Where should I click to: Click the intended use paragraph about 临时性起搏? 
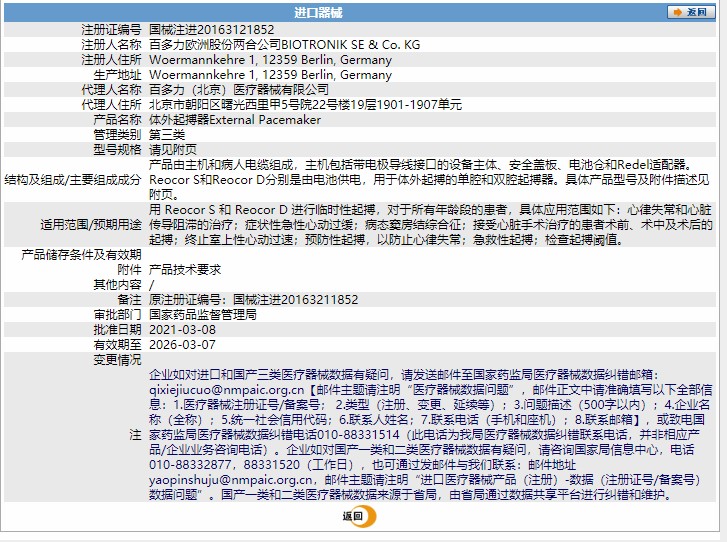(430, 225)
